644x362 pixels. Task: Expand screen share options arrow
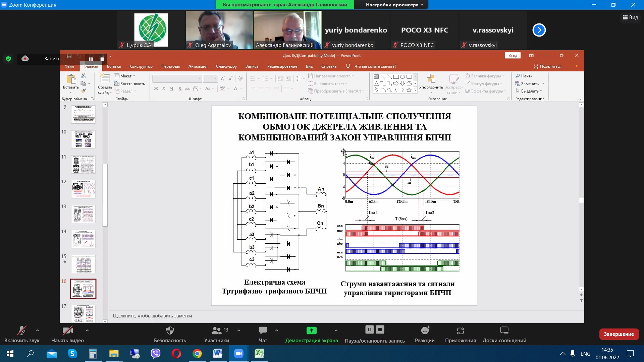336,330
